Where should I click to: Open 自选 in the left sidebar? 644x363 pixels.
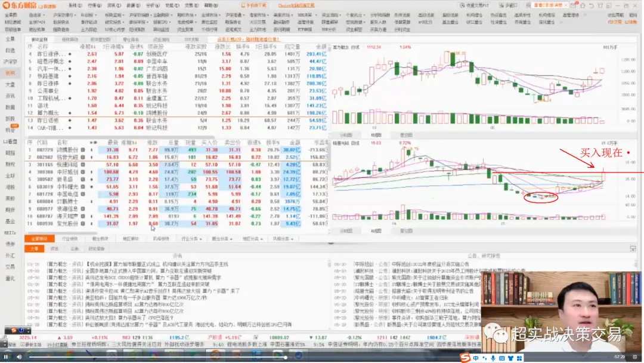click(x=10, y=50)
